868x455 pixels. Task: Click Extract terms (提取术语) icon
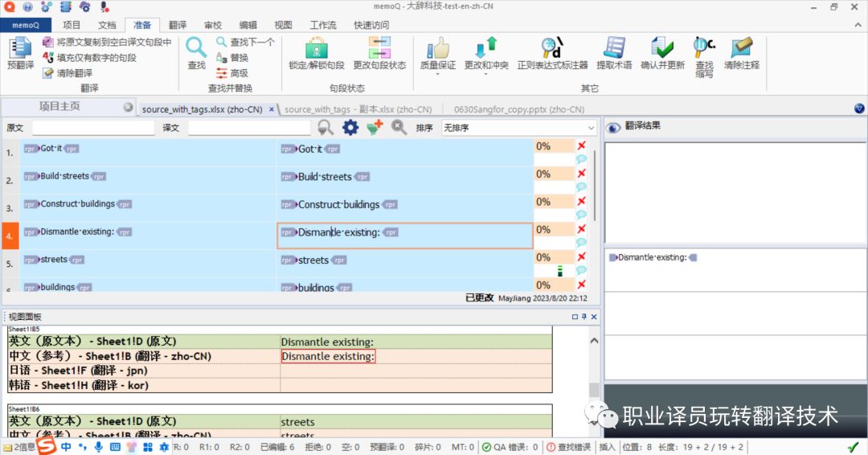tap(614, 53)
